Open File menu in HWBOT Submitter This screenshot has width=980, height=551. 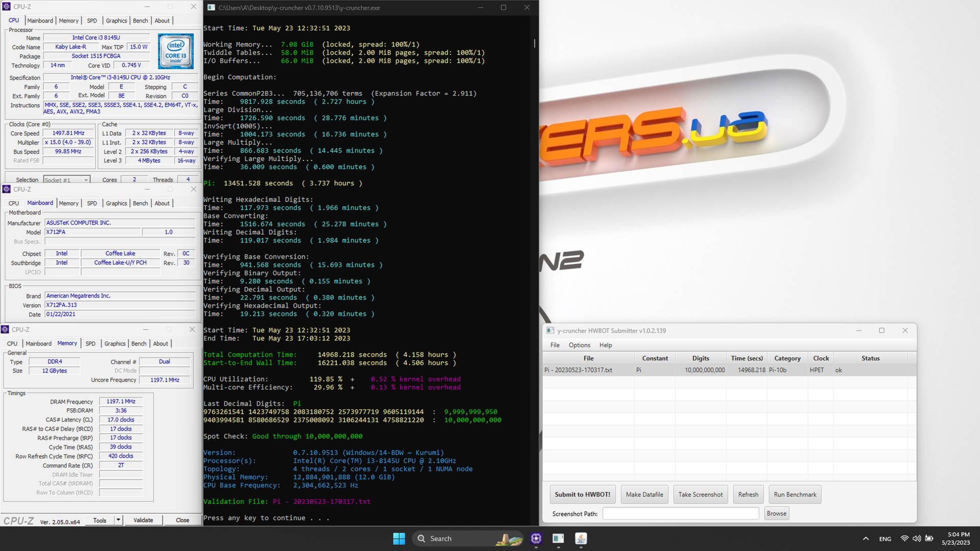(555, 345)
